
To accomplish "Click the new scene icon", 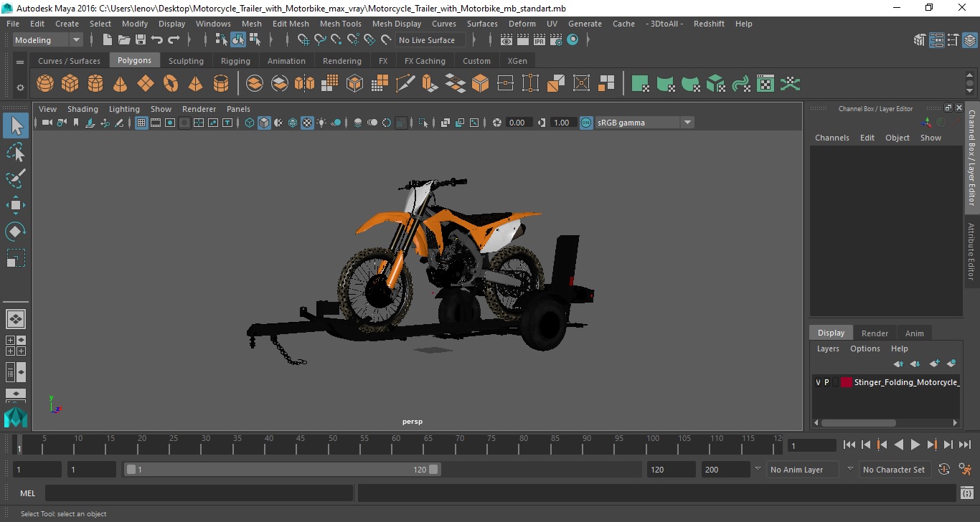I will click(108, 40).
